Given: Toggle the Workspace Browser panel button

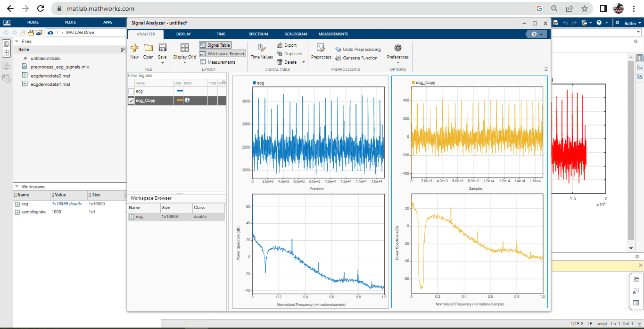Looking at the screenshot, I should pyautogui.click(x=222, y=53).
